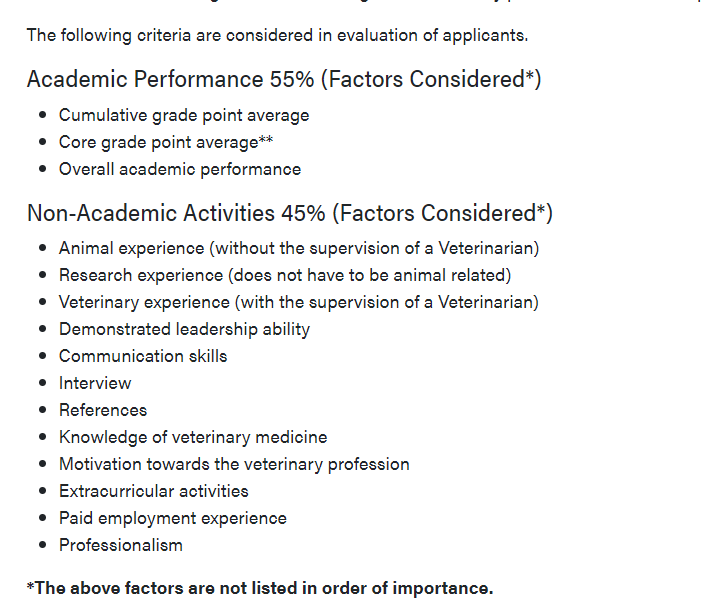The image size is (701, 610).
Task: Click the References list item
Action: point(103,410)
